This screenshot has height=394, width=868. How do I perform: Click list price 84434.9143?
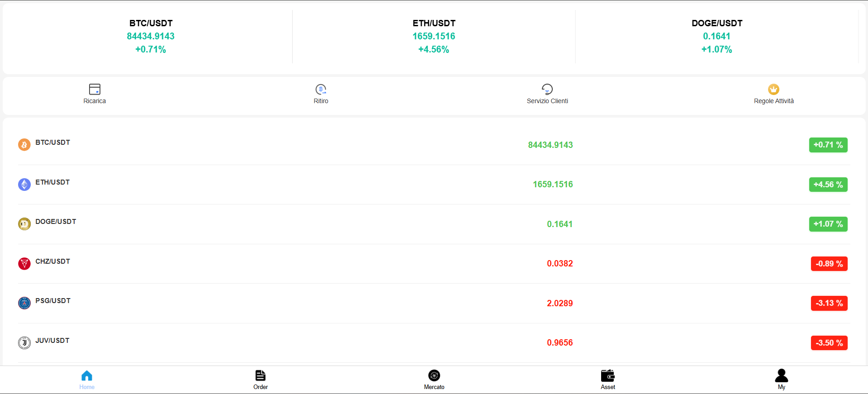pos(550,145)
